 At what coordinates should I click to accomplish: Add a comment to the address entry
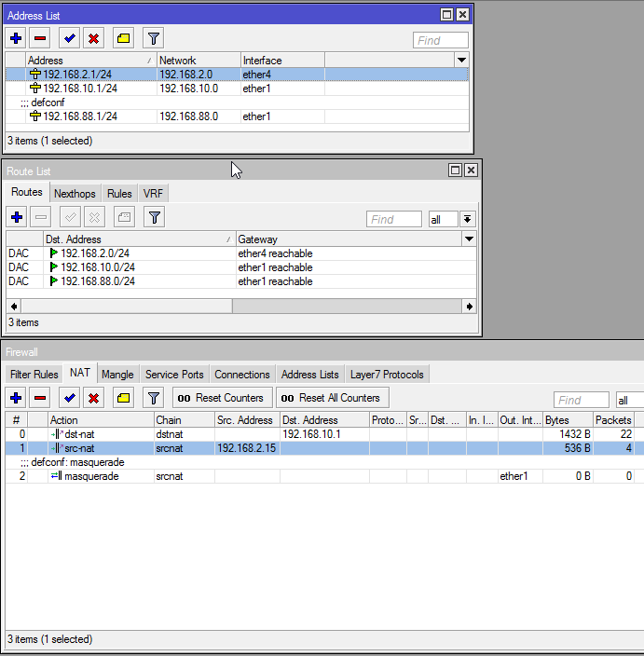coord(123,38)
